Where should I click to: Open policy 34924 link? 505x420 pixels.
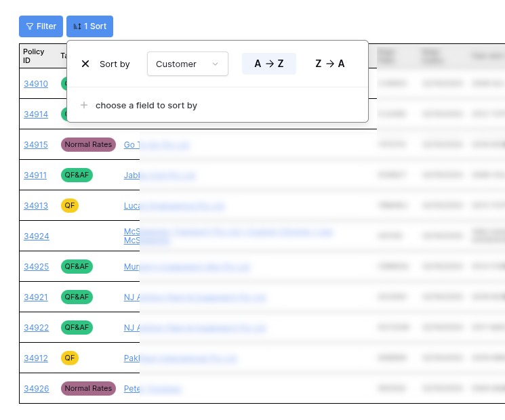pos(37,236)
